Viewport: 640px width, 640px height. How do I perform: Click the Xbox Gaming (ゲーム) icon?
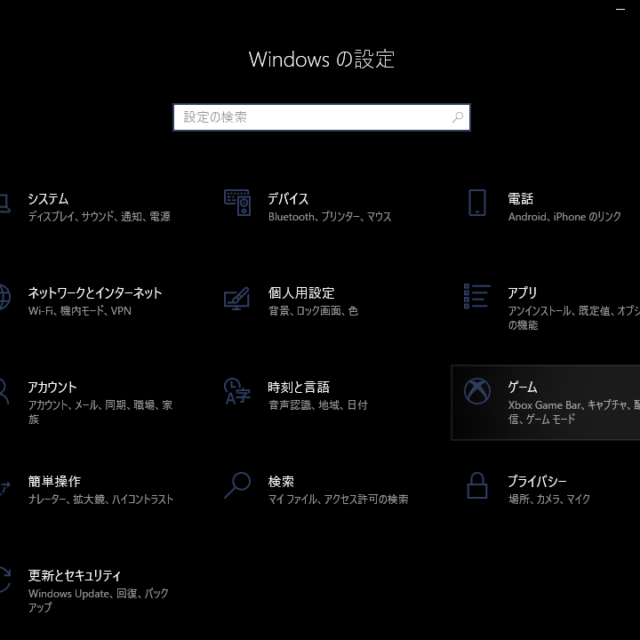477,391
